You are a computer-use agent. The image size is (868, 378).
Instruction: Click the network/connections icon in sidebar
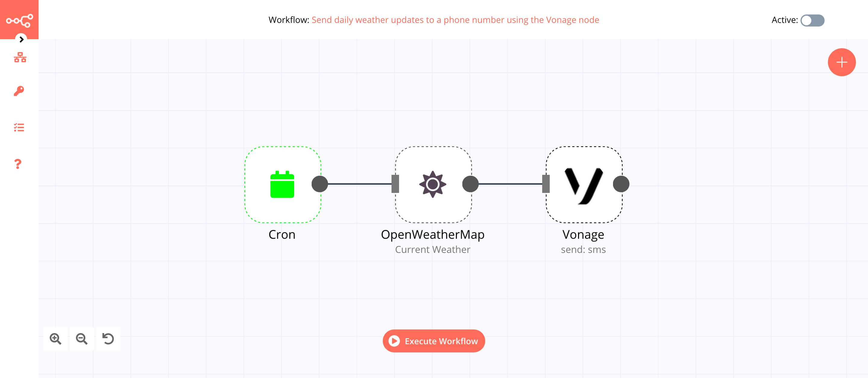pos(19,57)
